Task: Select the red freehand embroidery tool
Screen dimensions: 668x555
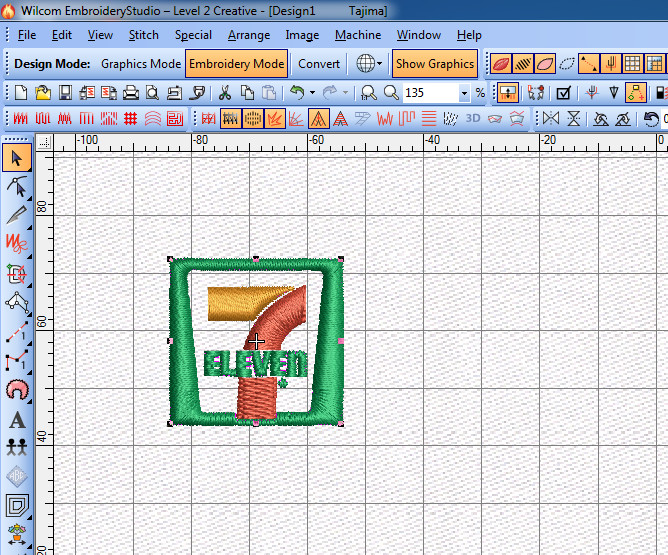Action: click(x=17, y=244)
